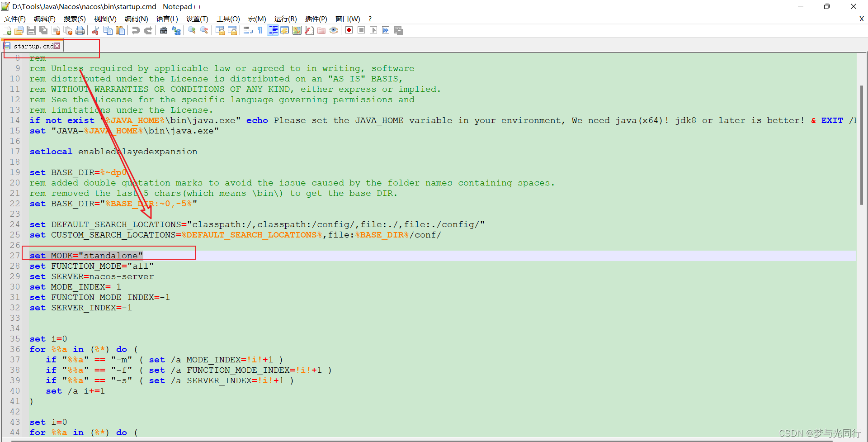The width and height of the screenshot is (868, 442).
Task: Click the Open file toolbar icon
Action: (x=19, y=30)
